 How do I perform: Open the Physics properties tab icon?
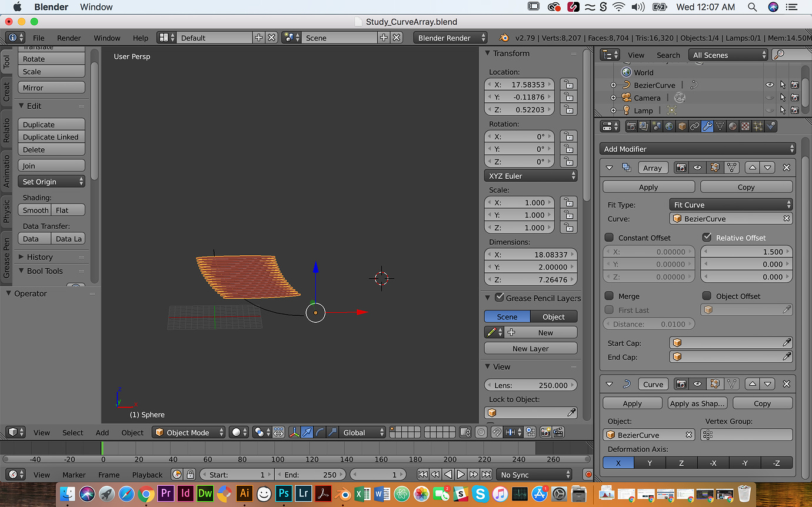pyautogui.click(x=771, y=126)
